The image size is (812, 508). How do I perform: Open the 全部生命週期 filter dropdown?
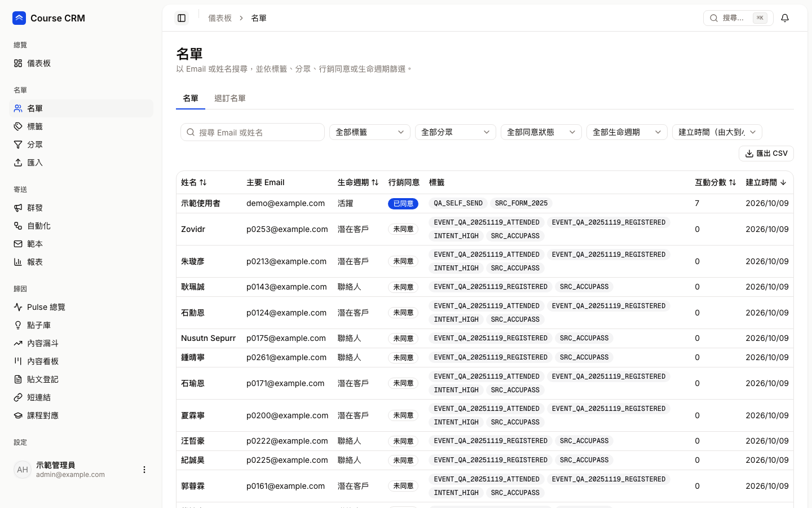tap(627, 132)
